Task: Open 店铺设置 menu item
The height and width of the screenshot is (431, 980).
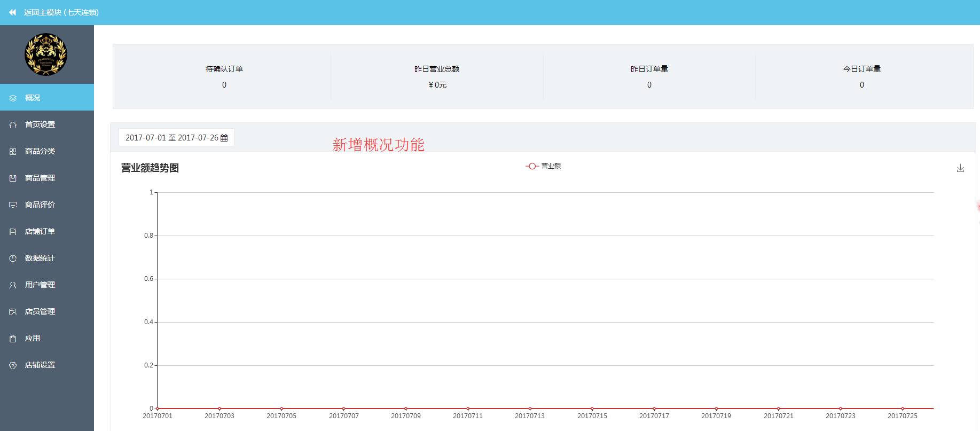Action: [47, 364]
